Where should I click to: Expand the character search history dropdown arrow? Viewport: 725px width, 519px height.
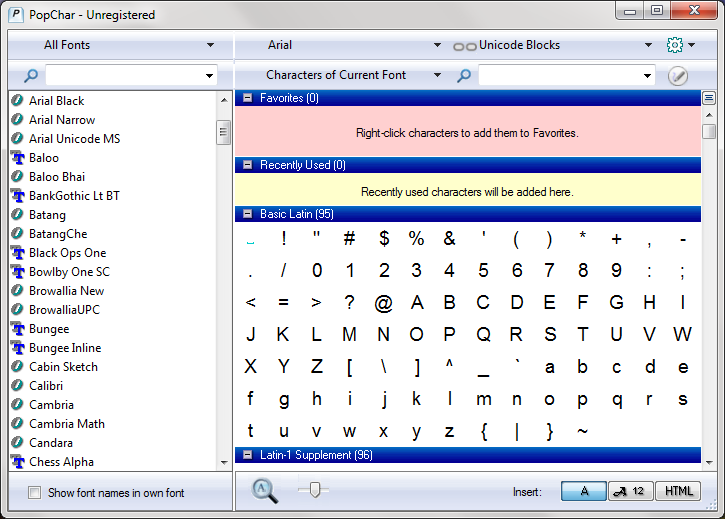pyautogui.click(x=647, y=76)
